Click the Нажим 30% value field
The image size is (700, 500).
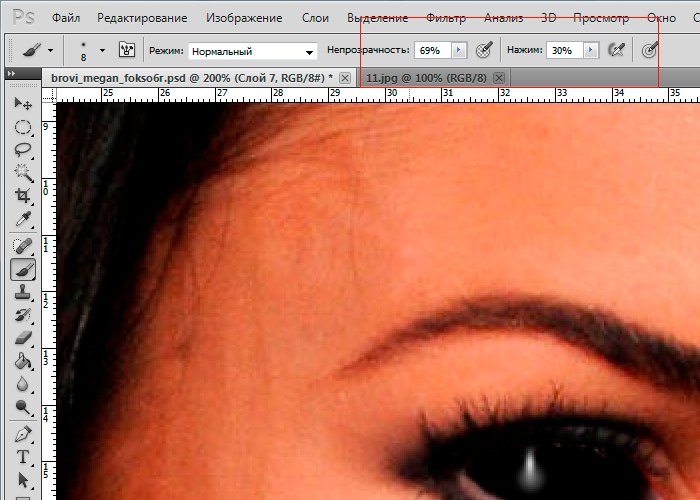click(563, 50)
